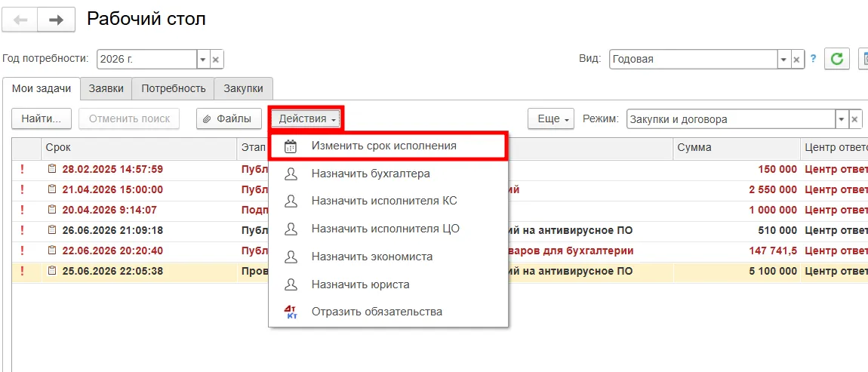Click clipboard icon in row 21.04.2026 15:00:00

53,189
